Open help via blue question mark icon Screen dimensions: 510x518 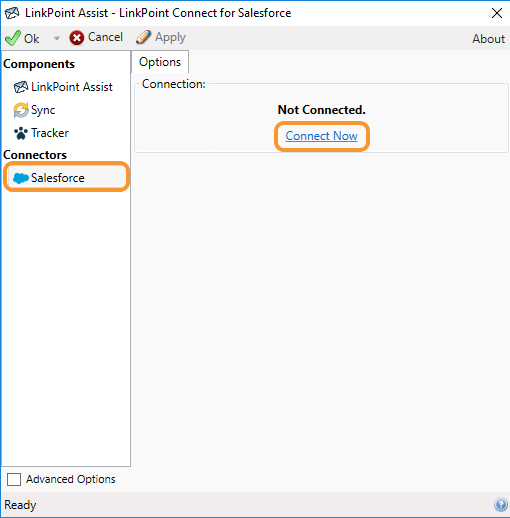point(501,505)
